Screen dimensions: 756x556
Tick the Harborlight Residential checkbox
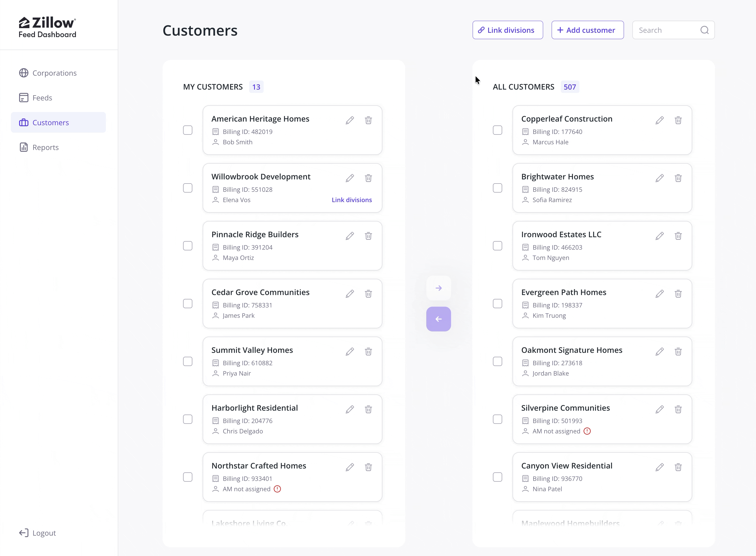pos(187,419)
